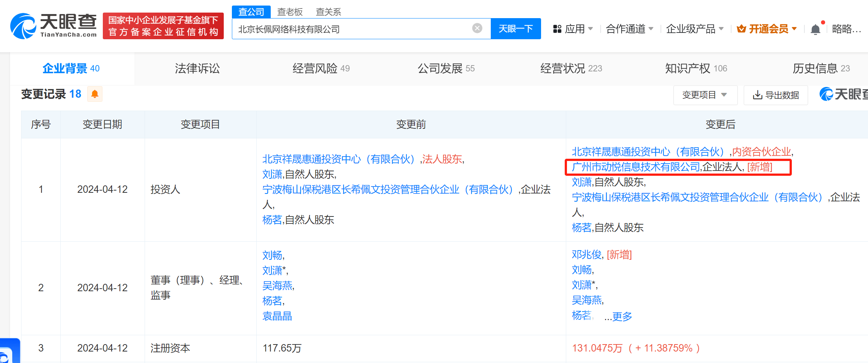This screenshot has width=868, height=363.
Task: Open the user account name 略略…
Action: pyautogui.click(x=846, y=29)
